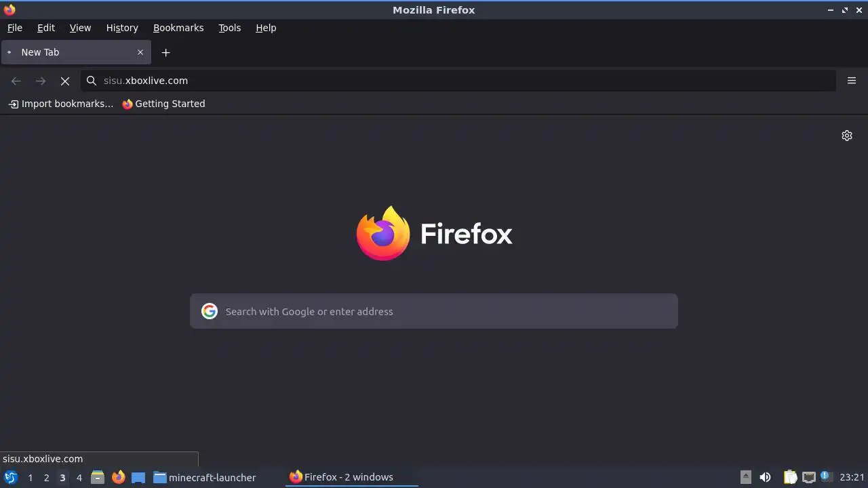This screenshot has height=488, width=868.
Task: Open the Tools menu
Action: coord(229,28)
